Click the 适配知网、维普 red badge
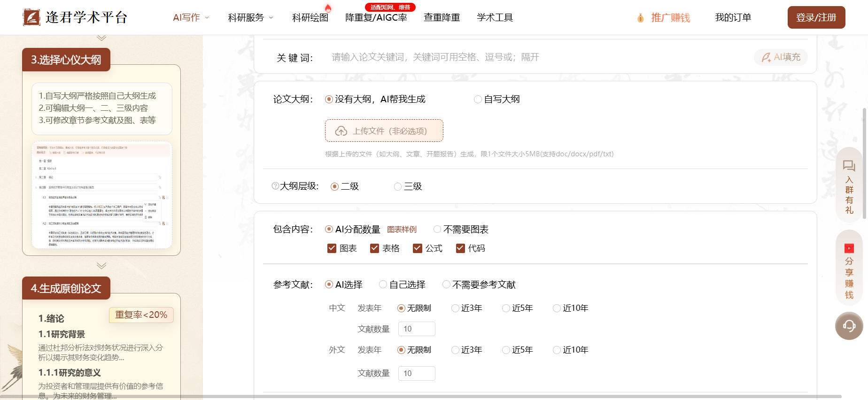The height and width of the screenshot is (400, 868). (390, 7)
